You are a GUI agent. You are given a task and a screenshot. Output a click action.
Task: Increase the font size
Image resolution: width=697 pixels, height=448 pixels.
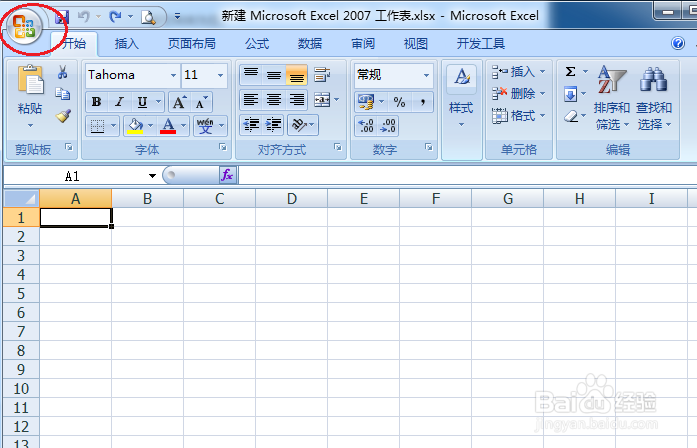179,103
